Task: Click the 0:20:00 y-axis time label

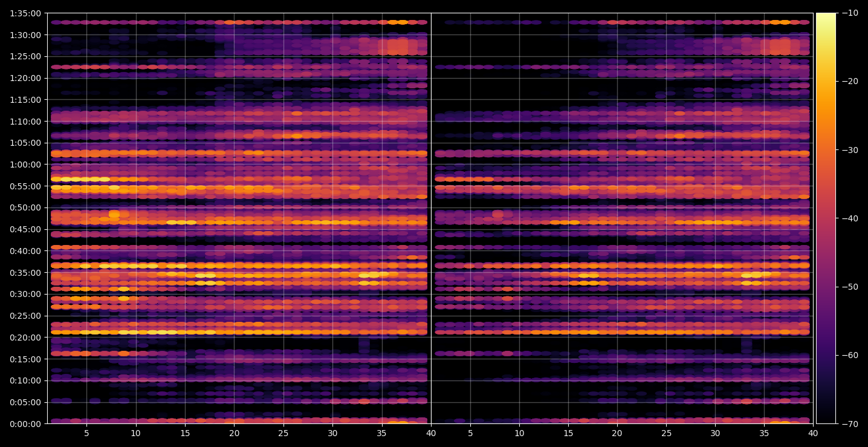Action: [25, 338]
